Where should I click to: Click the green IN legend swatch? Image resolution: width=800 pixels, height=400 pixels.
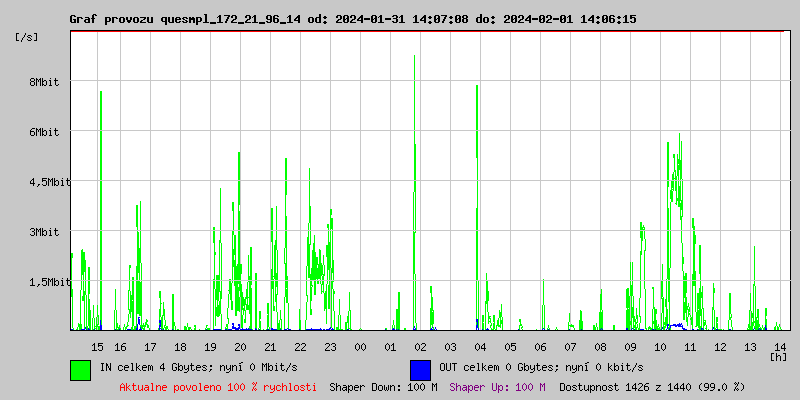coord(80,369)
